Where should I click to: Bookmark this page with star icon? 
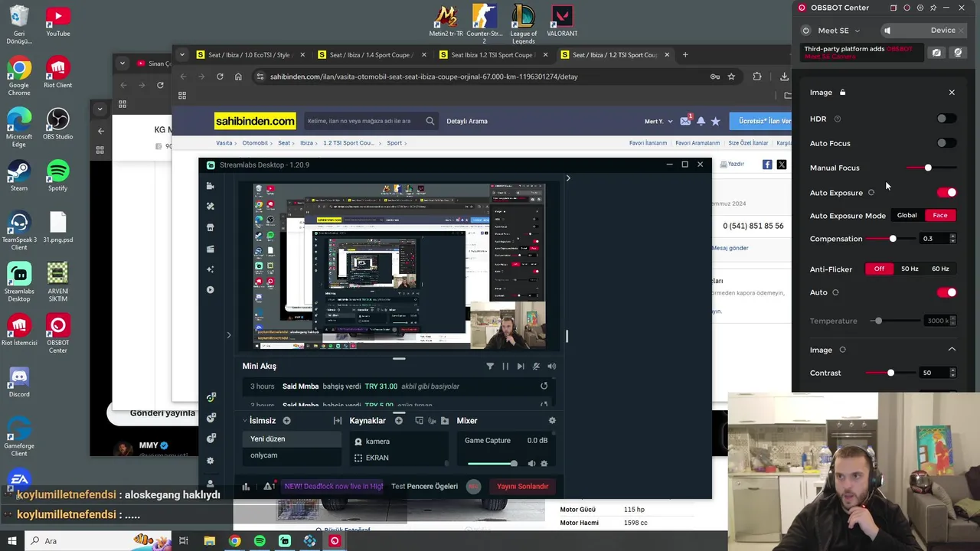pyautogui.click(x=731, y=77)
